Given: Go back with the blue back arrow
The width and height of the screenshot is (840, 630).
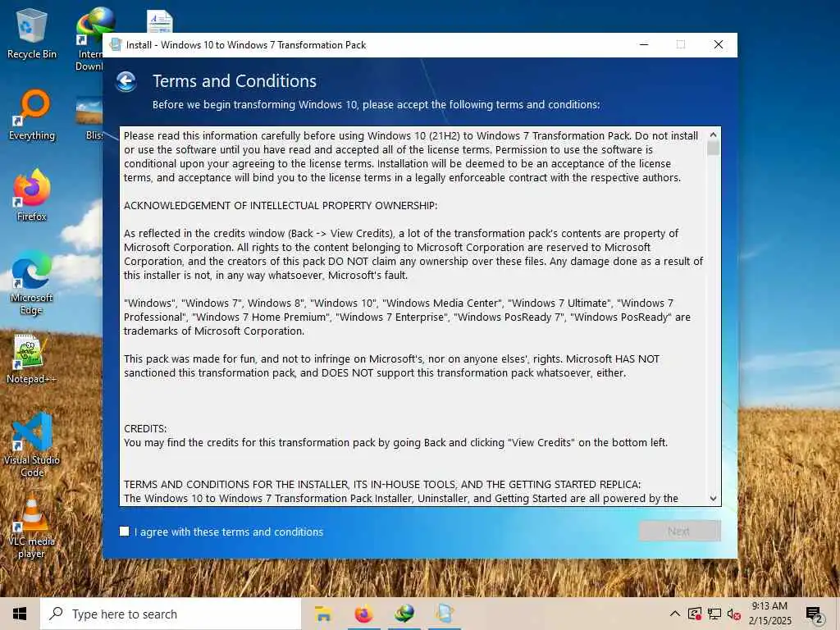Looking at the screenshot, I should 126,82.
